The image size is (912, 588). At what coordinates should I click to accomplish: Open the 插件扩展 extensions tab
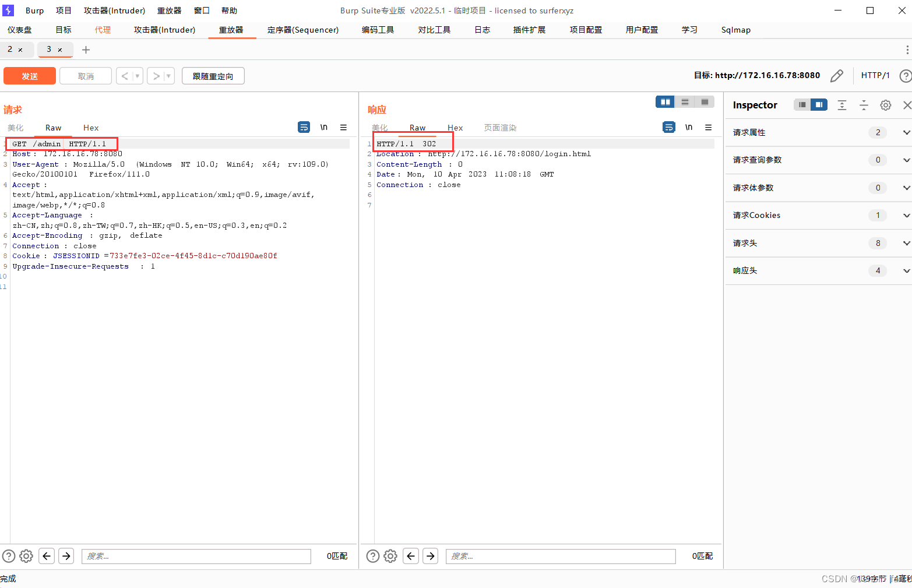click(529, 30)
